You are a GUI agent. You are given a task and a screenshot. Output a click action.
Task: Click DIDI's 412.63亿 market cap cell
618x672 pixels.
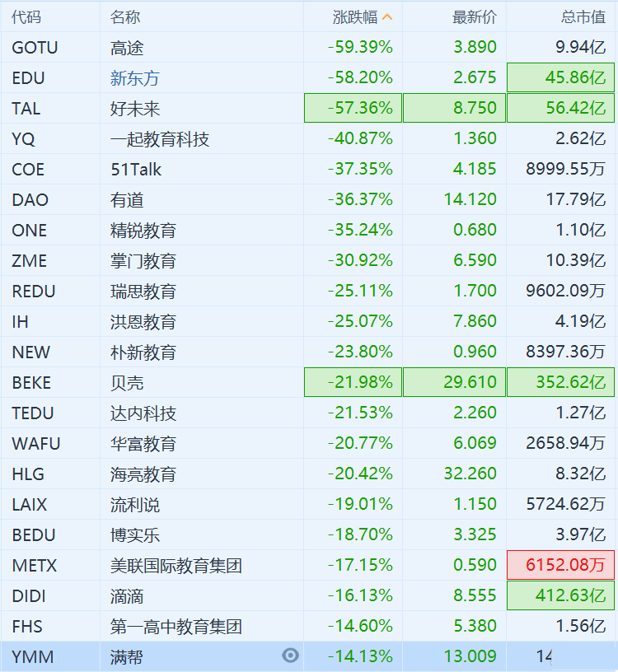561,595
